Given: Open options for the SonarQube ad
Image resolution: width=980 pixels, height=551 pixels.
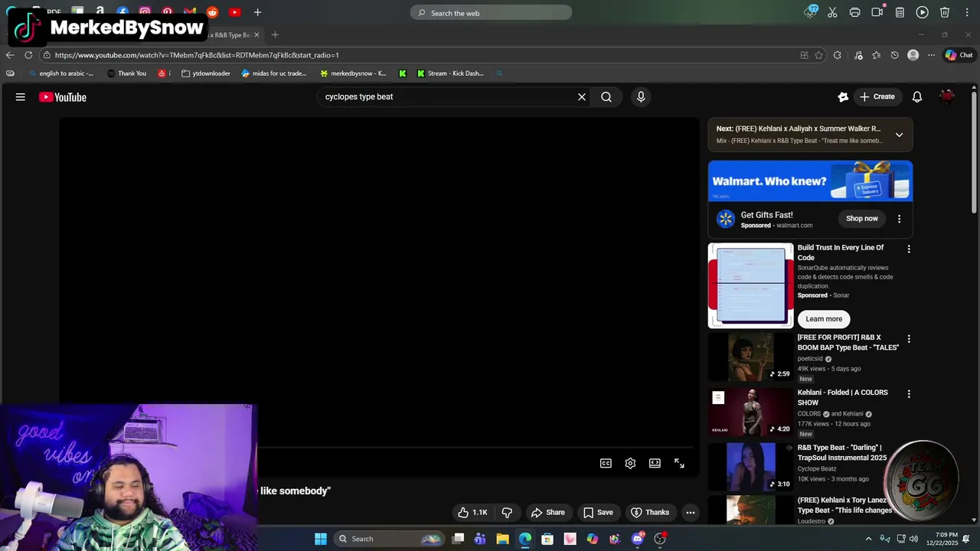Looking at the screenshot, I should tap(909, 249).
